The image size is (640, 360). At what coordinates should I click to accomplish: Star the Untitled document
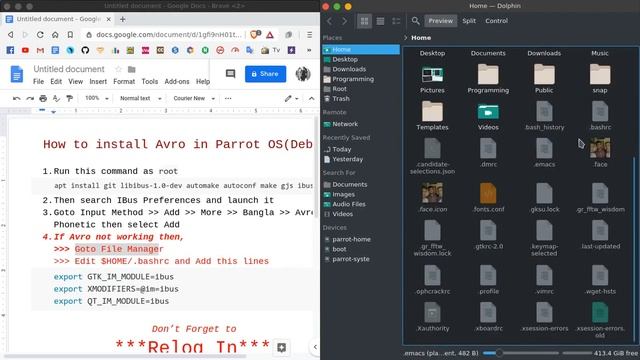118,69
